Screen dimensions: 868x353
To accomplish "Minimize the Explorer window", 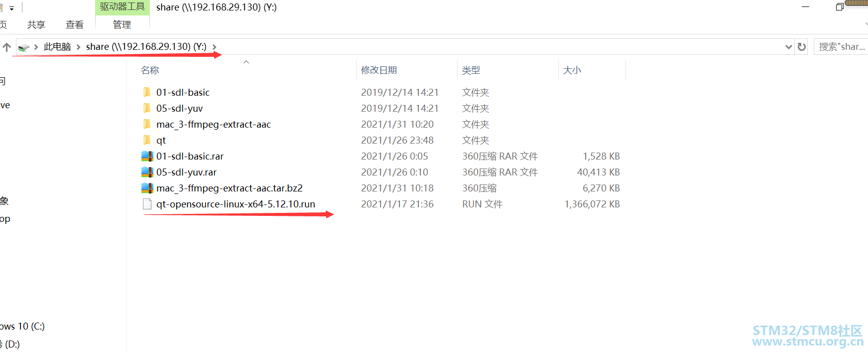I will 805,7.
